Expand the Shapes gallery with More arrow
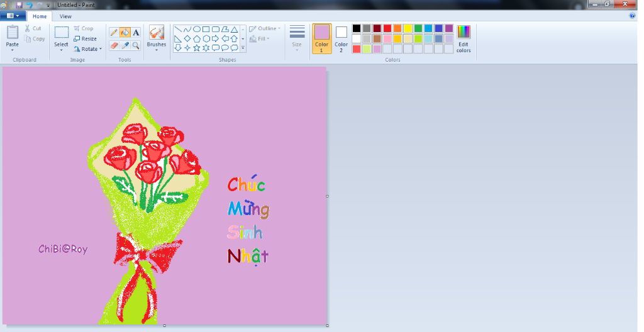The width and height of the screenshot is (644, 332). [x=243, y=48]
